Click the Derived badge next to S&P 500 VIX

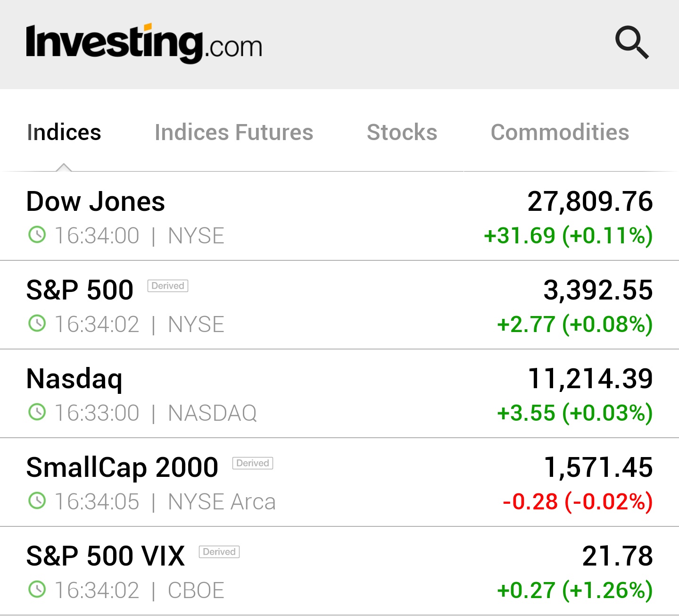(x=219, y=552)
